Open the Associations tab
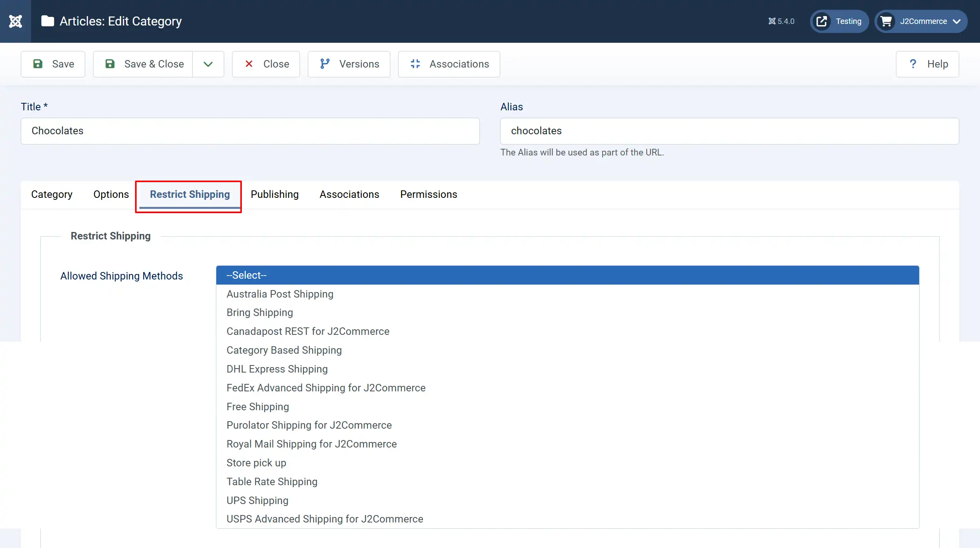980x548 pixels. coord(349,194)
